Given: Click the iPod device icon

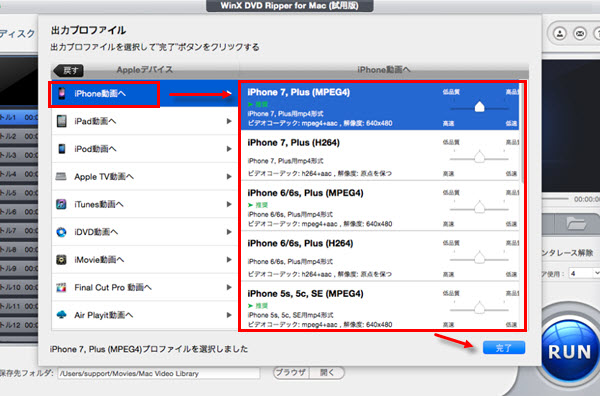Looking at the screenshot, I should pyautogui.click(x=62, y=148).
